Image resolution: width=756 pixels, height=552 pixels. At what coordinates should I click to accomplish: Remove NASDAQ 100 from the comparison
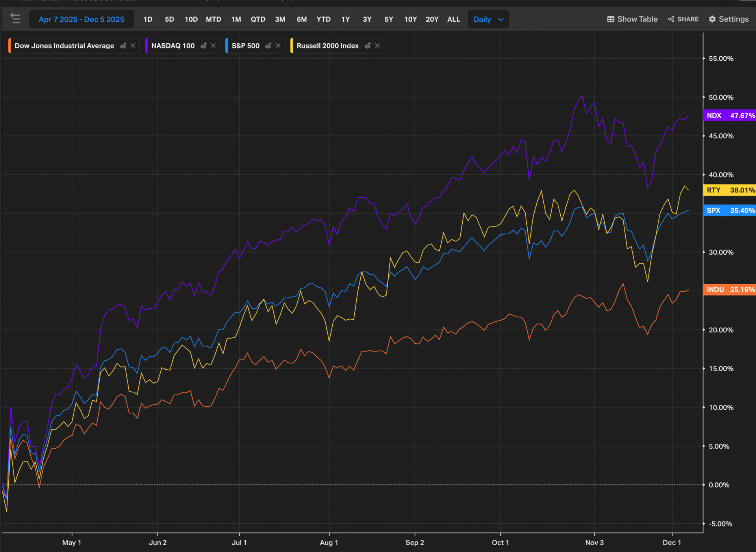coord(213,46)
